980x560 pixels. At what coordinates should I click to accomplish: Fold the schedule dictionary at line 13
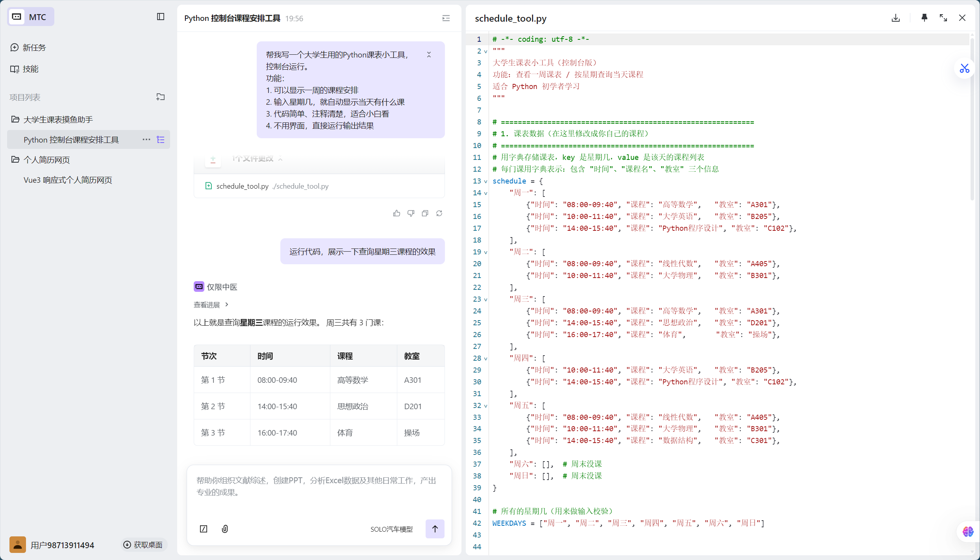tap(485, 182)
